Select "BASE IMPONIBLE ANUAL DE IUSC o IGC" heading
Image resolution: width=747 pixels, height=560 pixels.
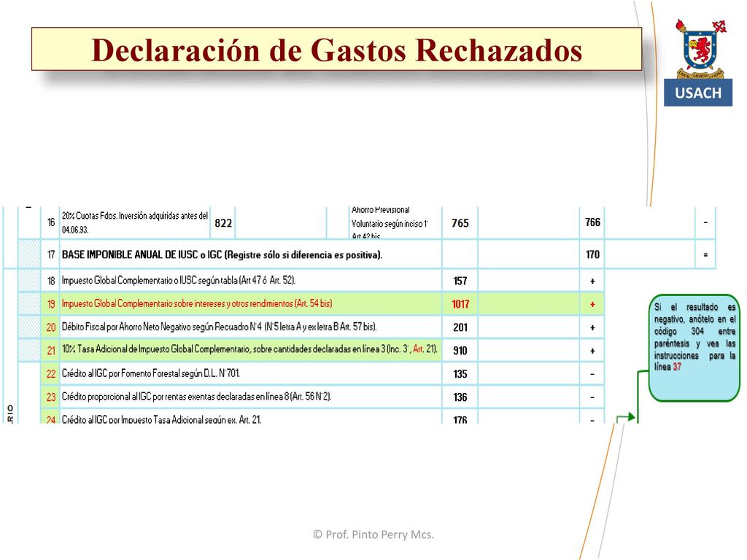coord(222,254)
